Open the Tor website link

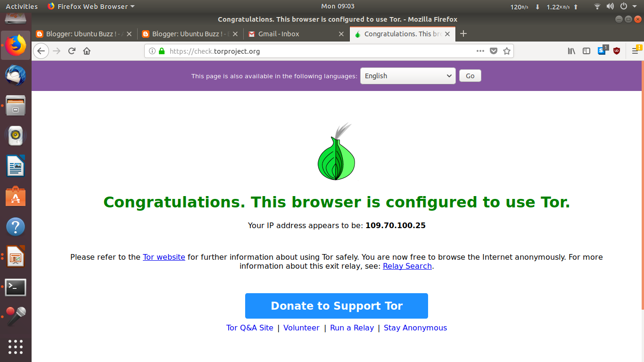click(x=164, y=257)
